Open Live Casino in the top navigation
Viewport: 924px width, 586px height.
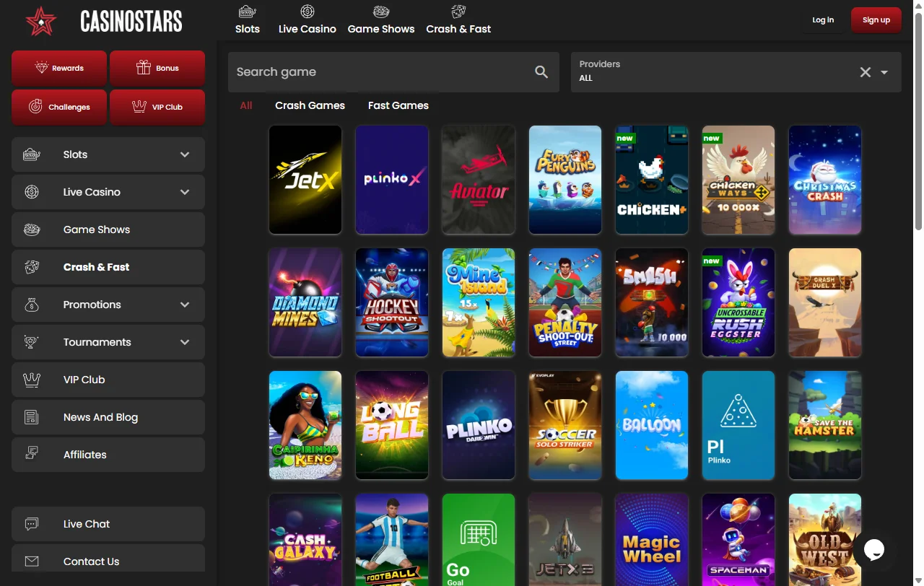pos(308,19)
